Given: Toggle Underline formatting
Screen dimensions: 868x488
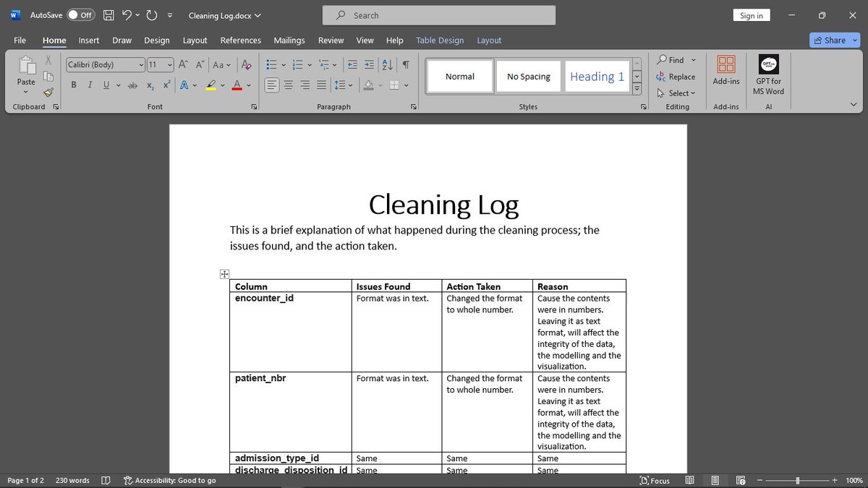Looking at the screenshot, I should tap(106, 85).
